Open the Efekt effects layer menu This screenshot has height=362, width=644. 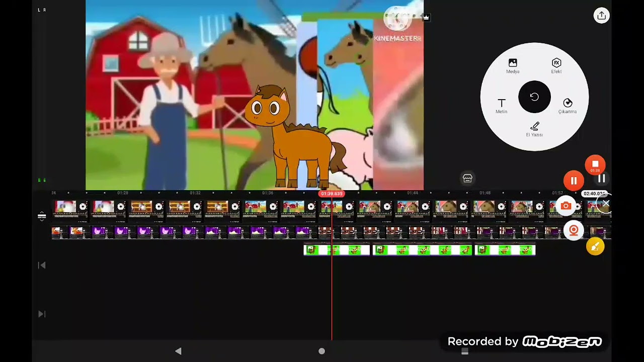[x=556, y=65]
